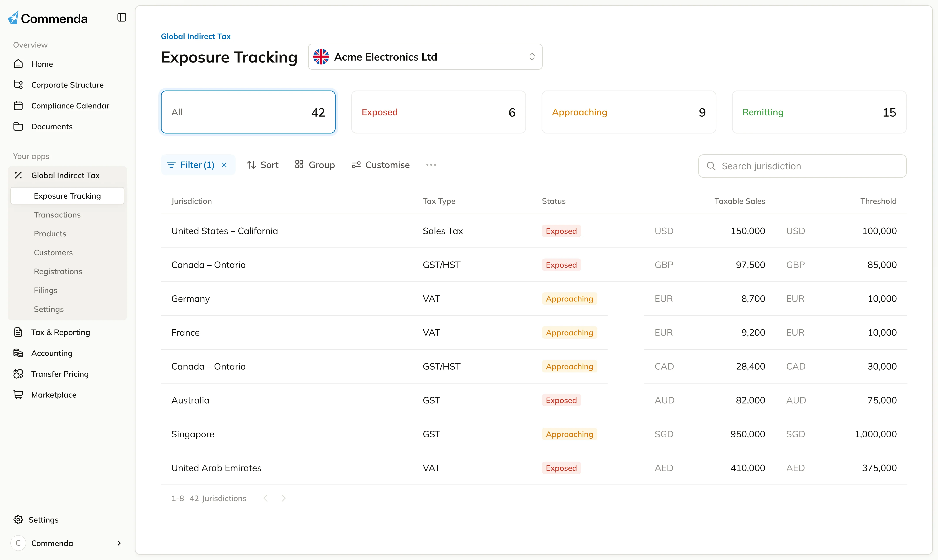Click the Group icon in the toolbar
938x560 pixels.
pyautogui.click(x=299, y=165)
